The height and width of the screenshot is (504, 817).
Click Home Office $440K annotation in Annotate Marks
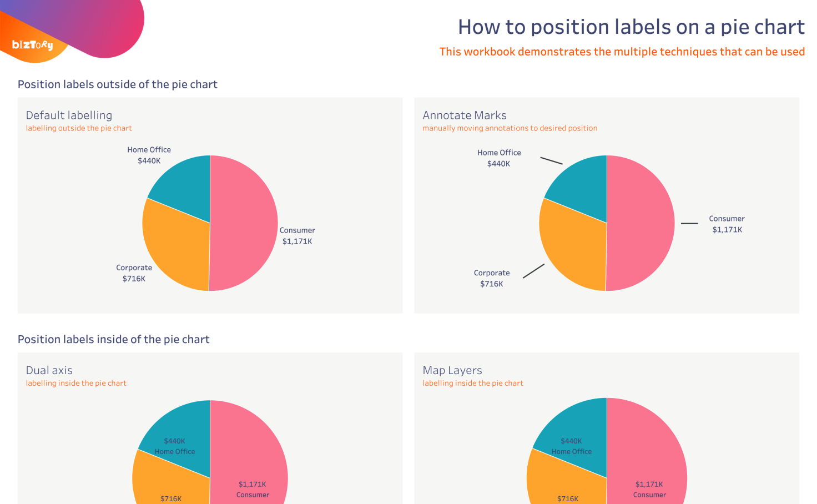click(499, 158)
